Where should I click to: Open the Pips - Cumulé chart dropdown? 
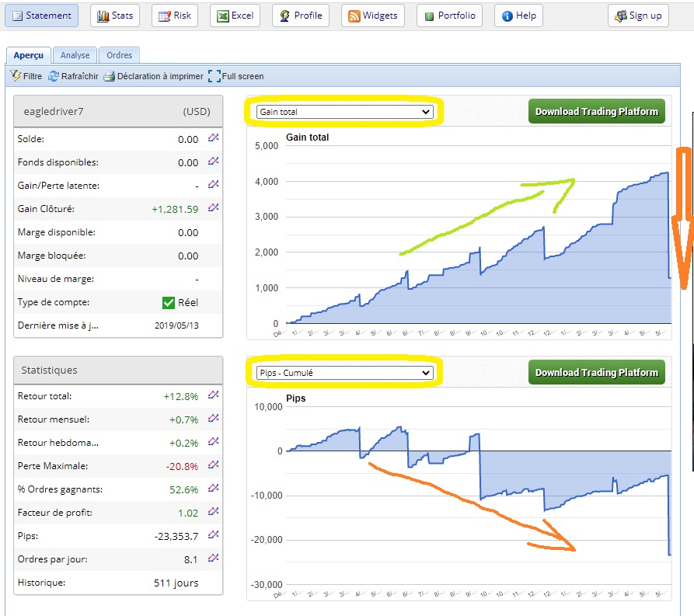(x=345, y=373)
